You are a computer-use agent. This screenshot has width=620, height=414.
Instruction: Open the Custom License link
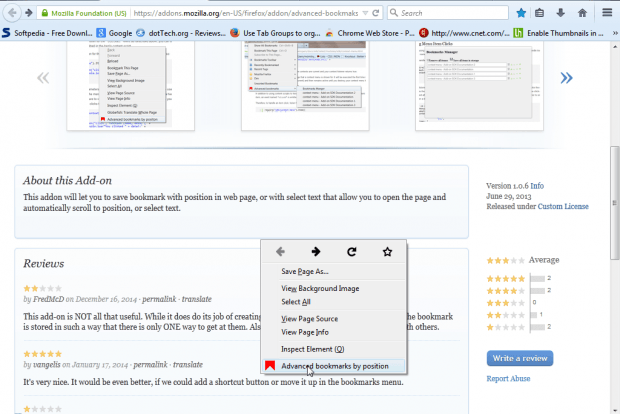coord(563,206)
